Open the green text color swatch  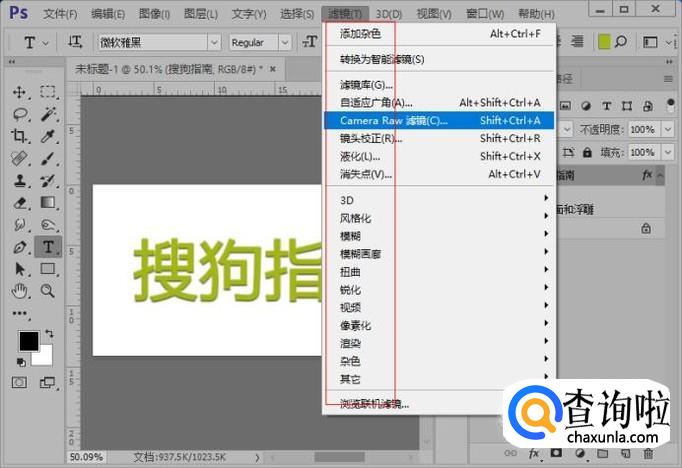(604, 42)
